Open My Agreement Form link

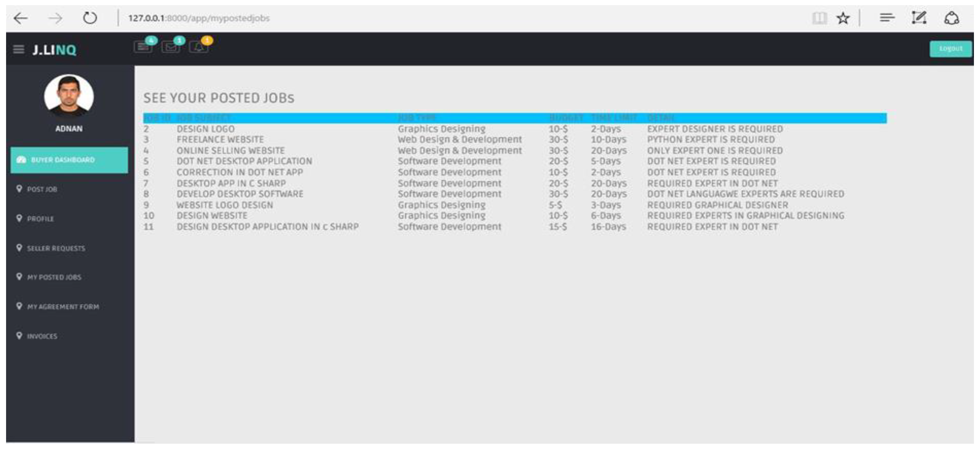coord(63,307)
